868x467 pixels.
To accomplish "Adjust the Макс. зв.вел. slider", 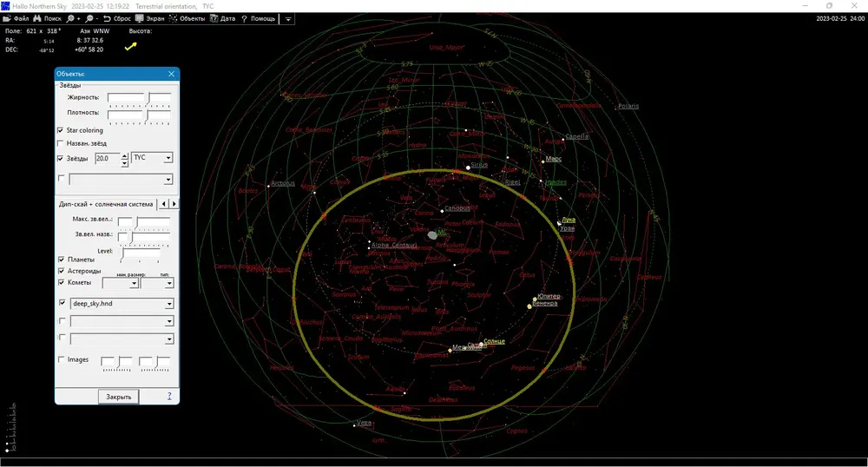I will point(144,222).
